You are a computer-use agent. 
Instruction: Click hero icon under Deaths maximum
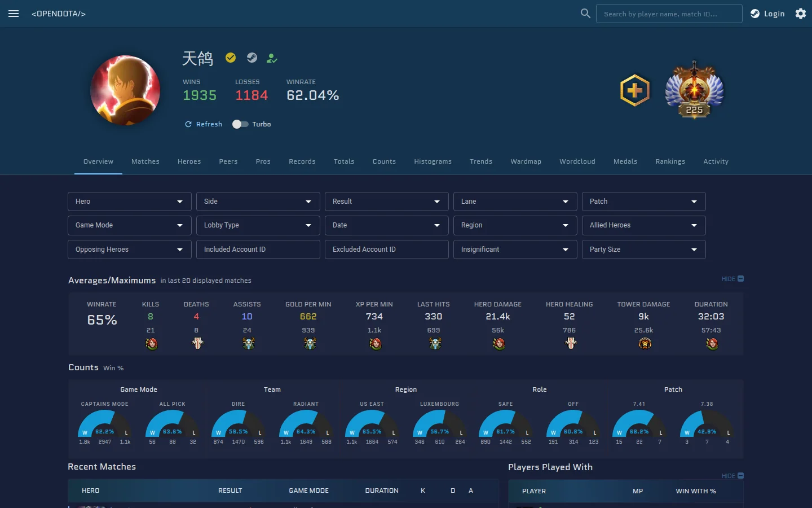[197, 343]
